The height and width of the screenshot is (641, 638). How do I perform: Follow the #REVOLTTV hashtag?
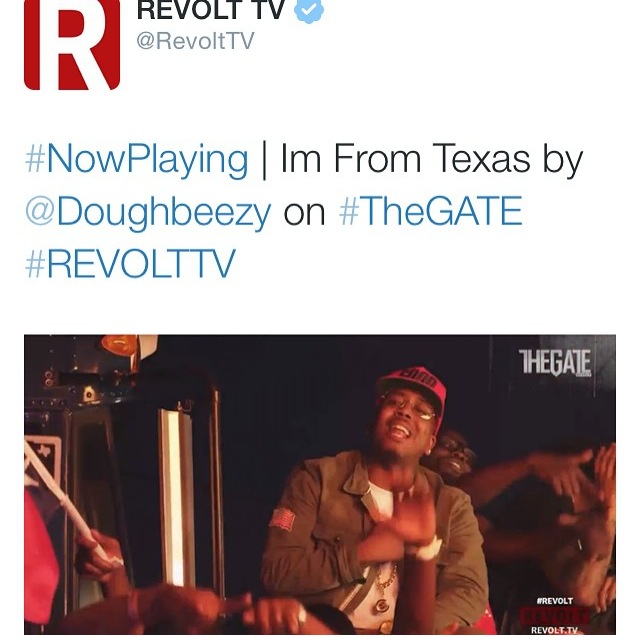[130, 264]
